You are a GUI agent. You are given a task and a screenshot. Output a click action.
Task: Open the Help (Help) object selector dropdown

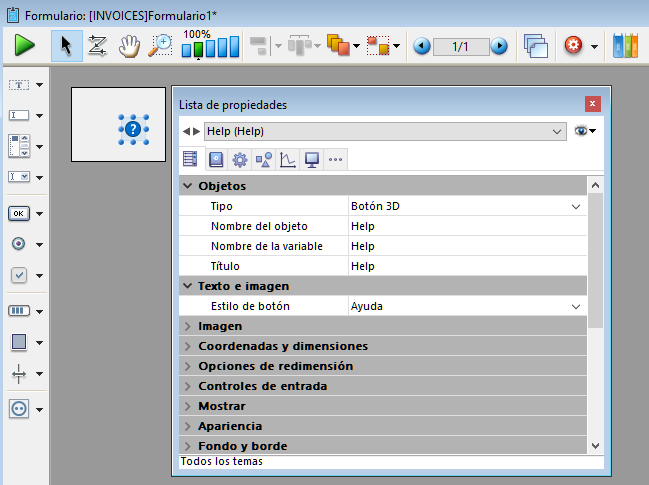click(x=385, y=131)
